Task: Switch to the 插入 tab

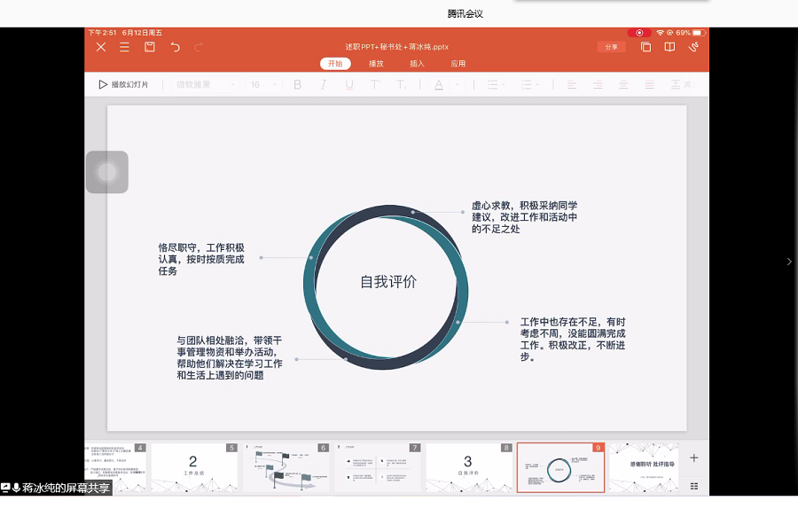Action: 417,64
